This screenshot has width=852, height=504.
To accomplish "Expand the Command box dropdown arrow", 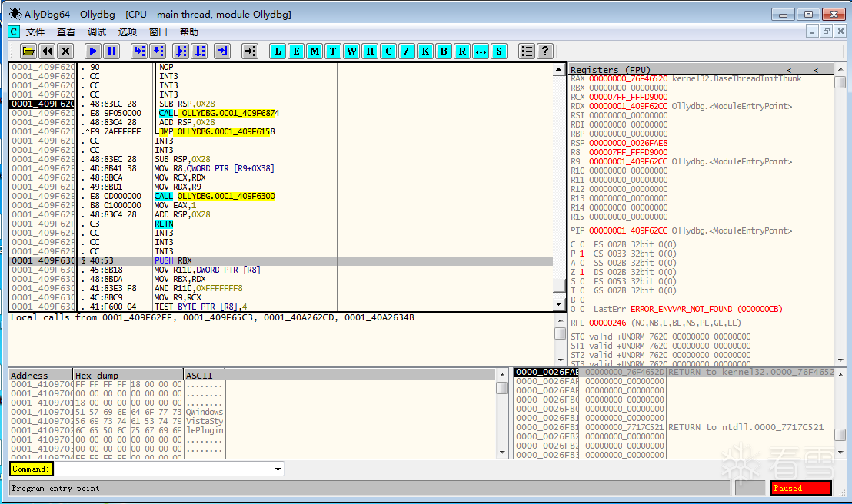I will [277, 469].
